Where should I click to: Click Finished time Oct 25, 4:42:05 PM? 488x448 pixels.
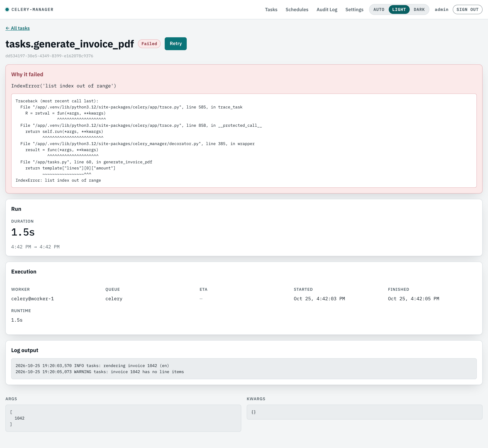(x=414, y=299)
